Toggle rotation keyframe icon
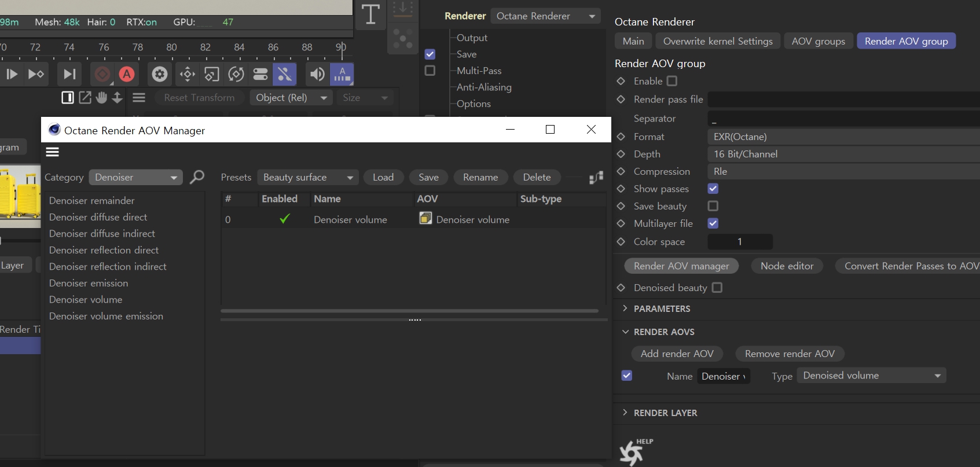Image resolution: width=980 pixels, height=467 pixels. coord(236,74)
